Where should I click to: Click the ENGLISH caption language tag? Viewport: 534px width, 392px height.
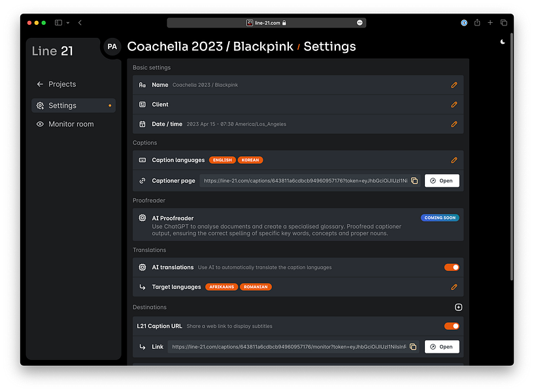tap(222, 160)
